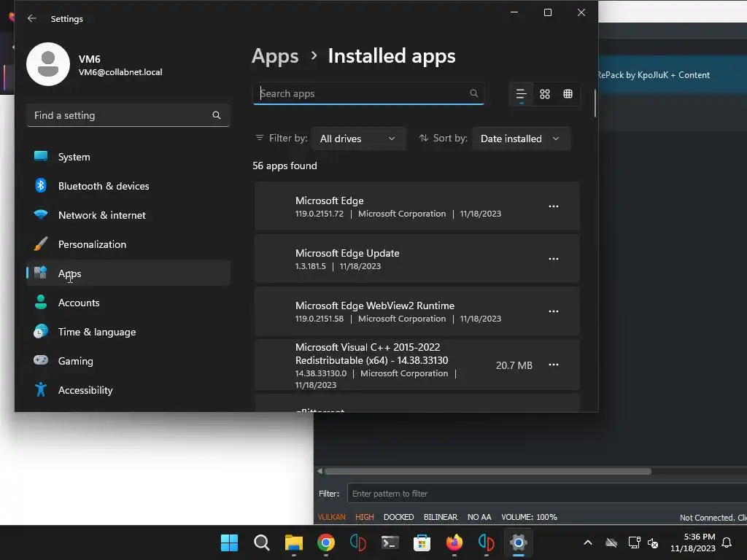Image resolution: width=747 pixels, height=560 pixels.
Task: Switch to list view layout
Action: (521, 94)
